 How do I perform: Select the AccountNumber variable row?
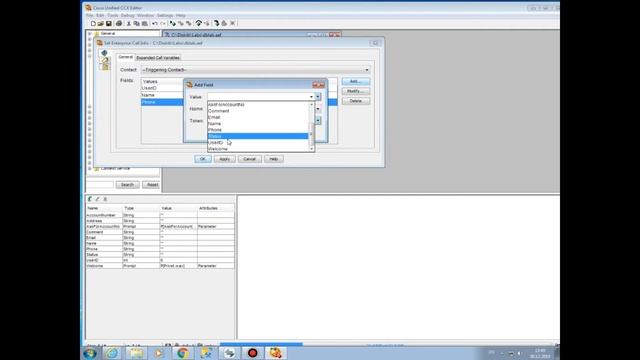point(160,215)
